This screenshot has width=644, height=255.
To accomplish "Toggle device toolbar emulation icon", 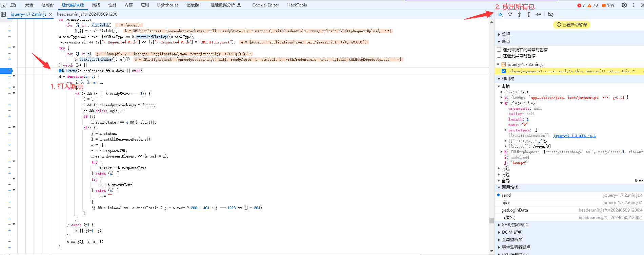I will point(13,5).
